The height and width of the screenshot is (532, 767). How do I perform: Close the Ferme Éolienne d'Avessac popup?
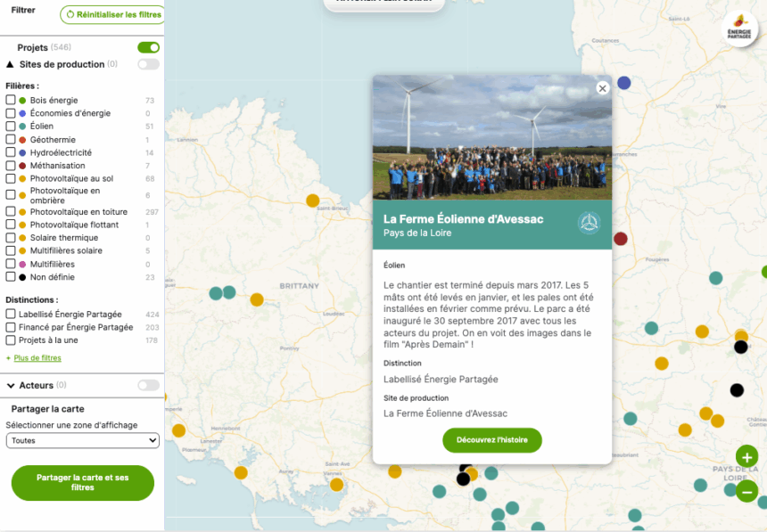pos(602,88)
